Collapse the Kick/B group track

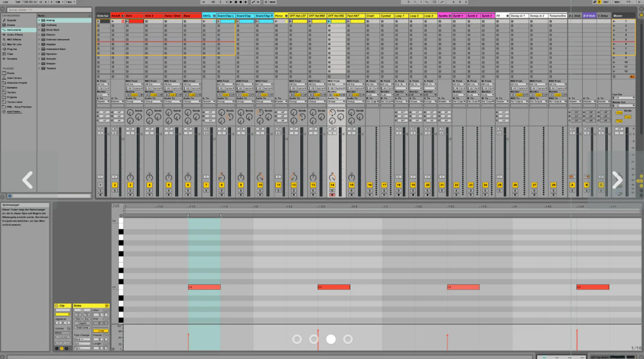click(x=122, y=16)
